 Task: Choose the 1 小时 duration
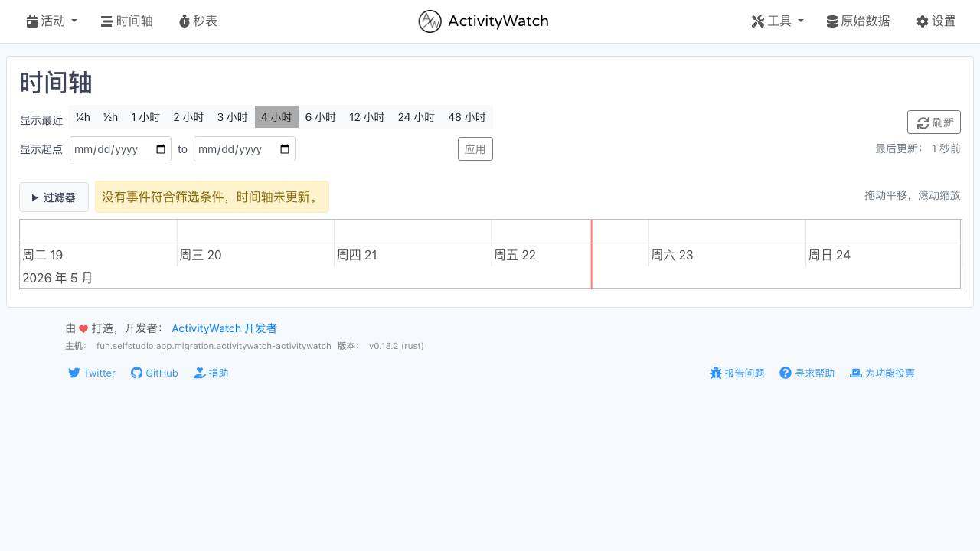point(145,117)
